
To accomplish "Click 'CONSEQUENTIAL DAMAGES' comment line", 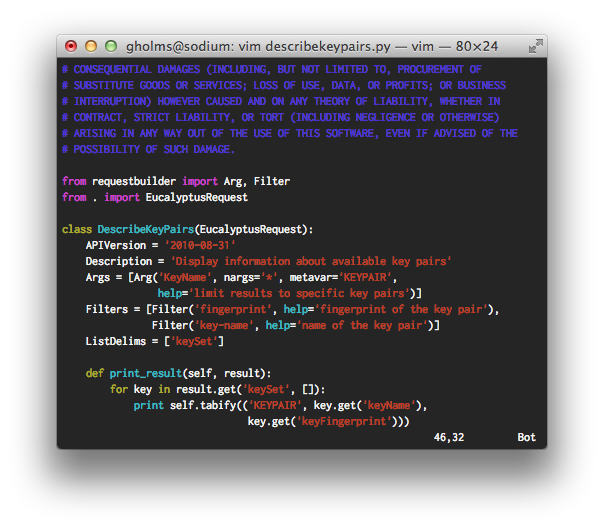I will click(x=272, y=69).
